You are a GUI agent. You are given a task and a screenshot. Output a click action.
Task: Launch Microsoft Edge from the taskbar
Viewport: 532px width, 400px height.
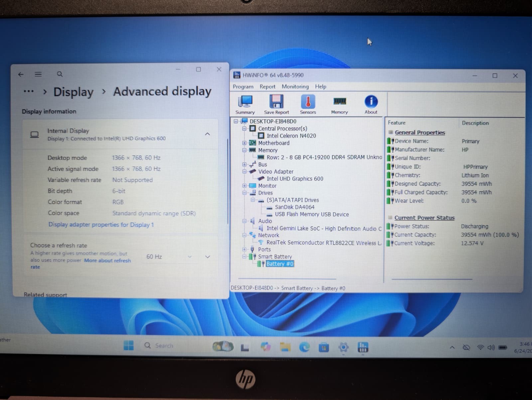point(304,347)
